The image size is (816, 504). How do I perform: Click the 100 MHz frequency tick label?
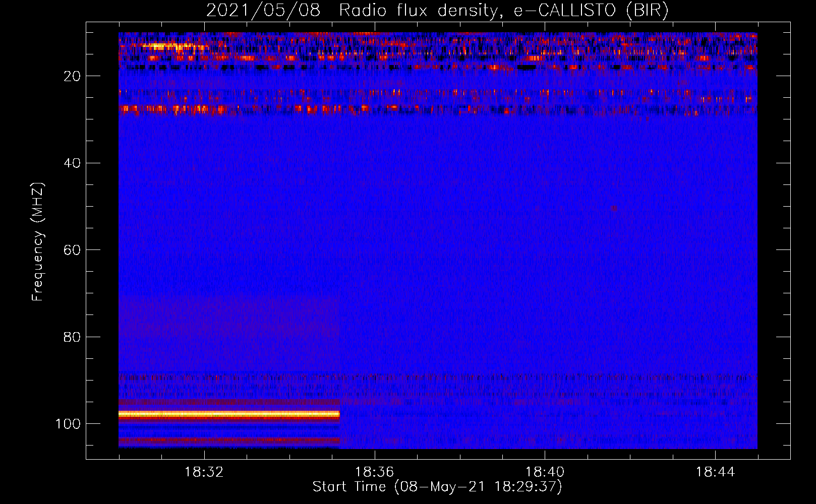click(68, 424)
